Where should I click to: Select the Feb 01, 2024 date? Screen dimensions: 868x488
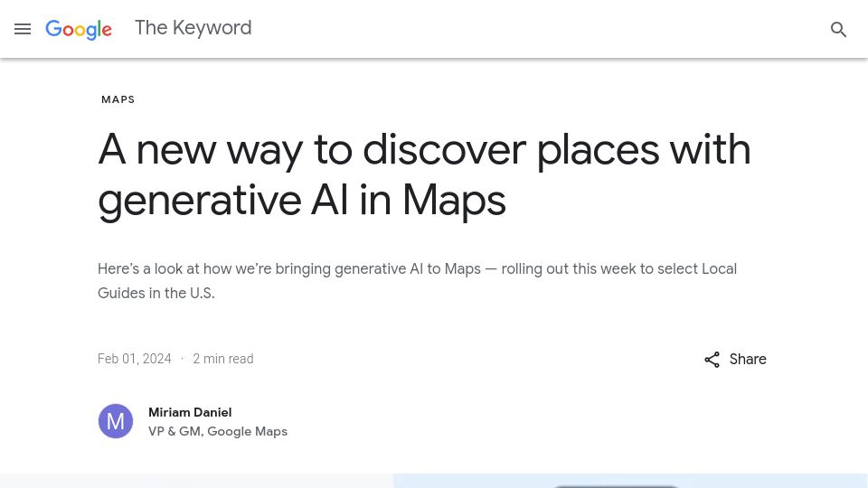coord(135,359)
